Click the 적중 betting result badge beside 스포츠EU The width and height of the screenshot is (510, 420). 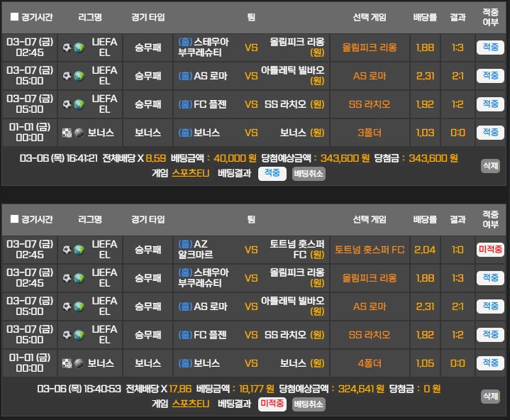(x=272, y=173)
